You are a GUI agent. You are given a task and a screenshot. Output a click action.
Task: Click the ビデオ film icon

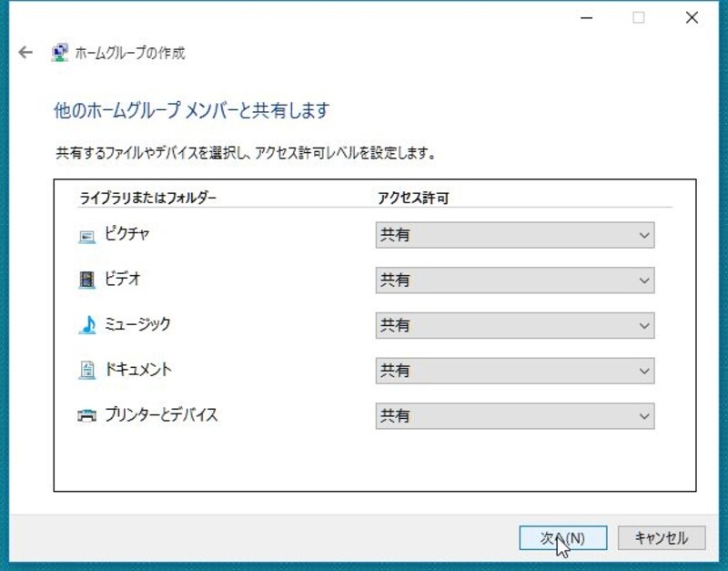pyautogui.click(x=86, y=280)
